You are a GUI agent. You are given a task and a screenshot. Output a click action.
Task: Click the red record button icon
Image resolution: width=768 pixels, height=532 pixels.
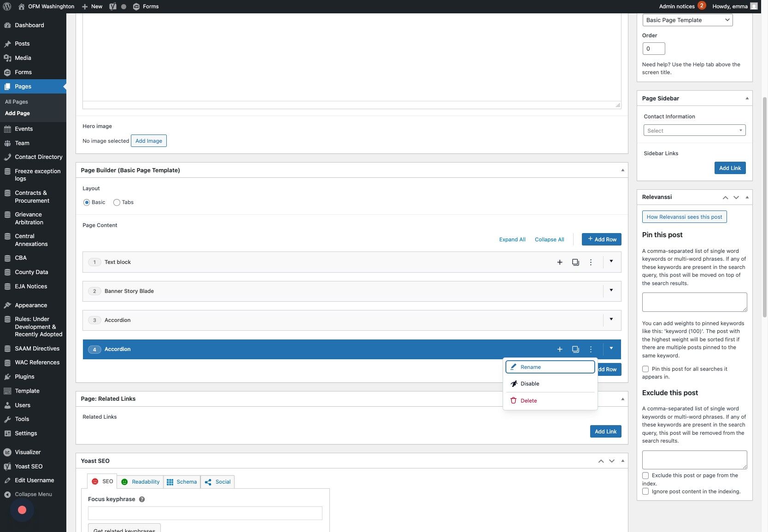coord(22,510)
